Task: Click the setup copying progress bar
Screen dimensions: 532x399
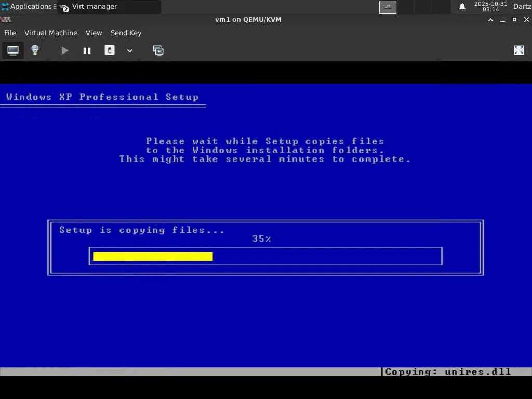Action: click(x=265, y=256)
